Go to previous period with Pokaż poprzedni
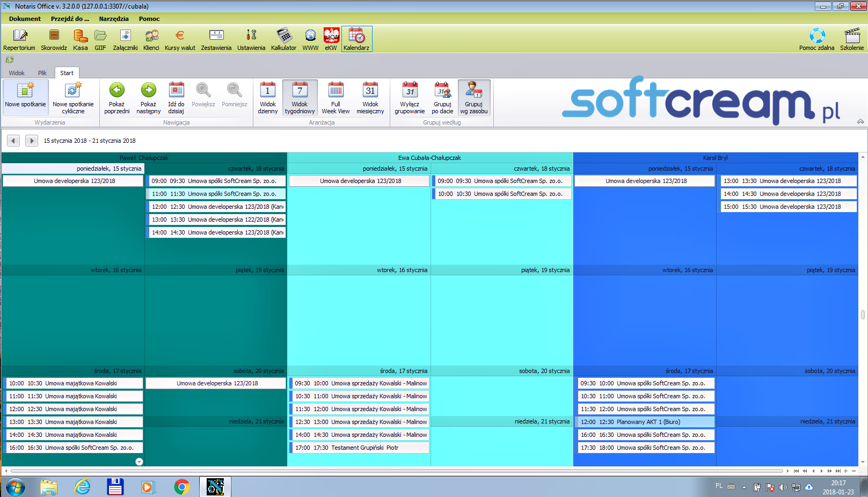Screen dimensions: 868x497 [117, 98]
